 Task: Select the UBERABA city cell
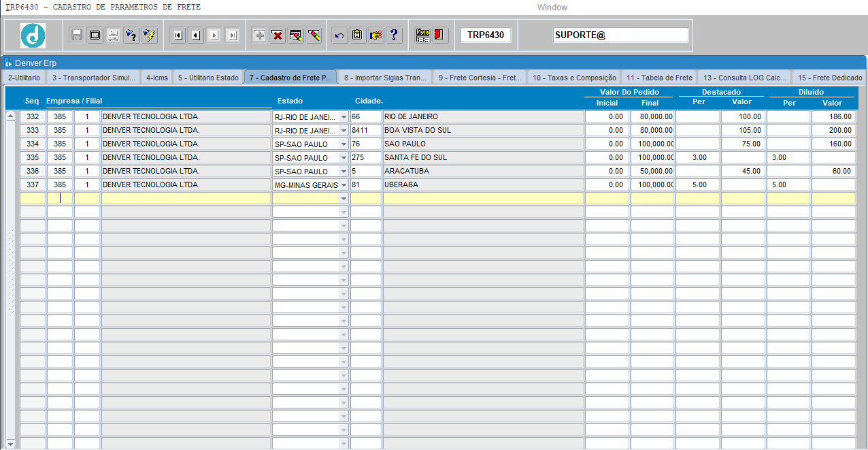483,184
